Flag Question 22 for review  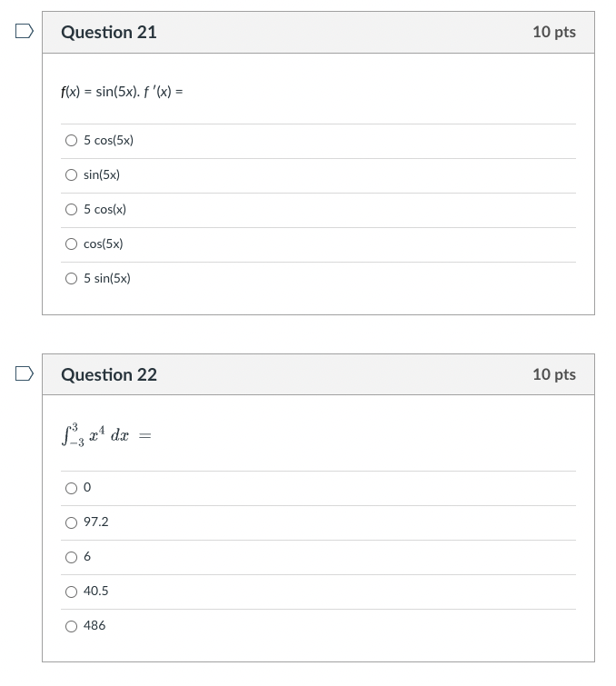coord(25,374)
